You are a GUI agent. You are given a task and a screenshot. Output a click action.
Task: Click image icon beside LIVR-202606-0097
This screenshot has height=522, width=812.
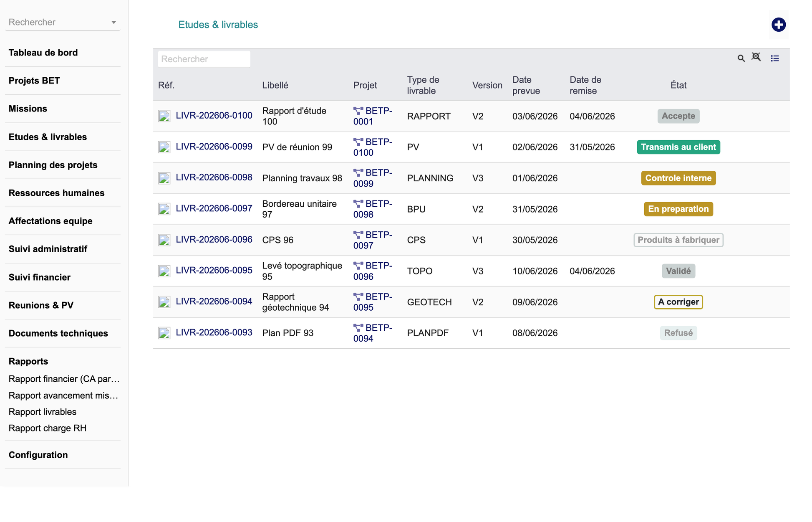(164, 209)
